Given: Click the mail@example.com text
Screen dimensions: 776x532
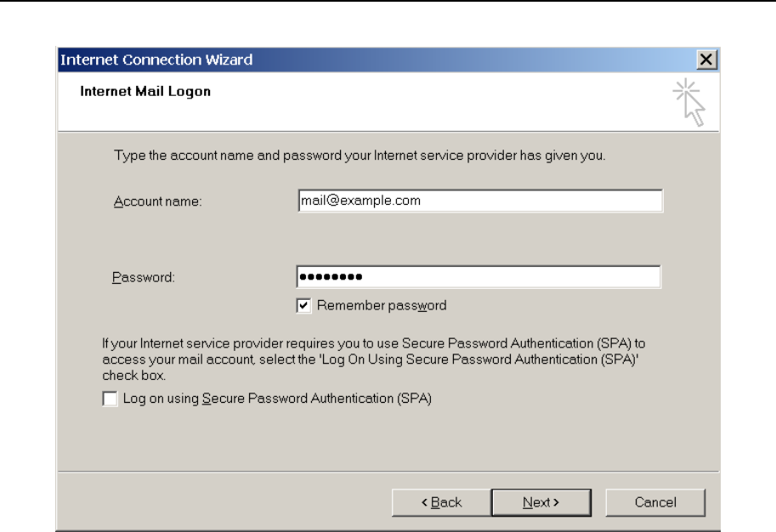Looking at the screenshot, I should 361,201.
